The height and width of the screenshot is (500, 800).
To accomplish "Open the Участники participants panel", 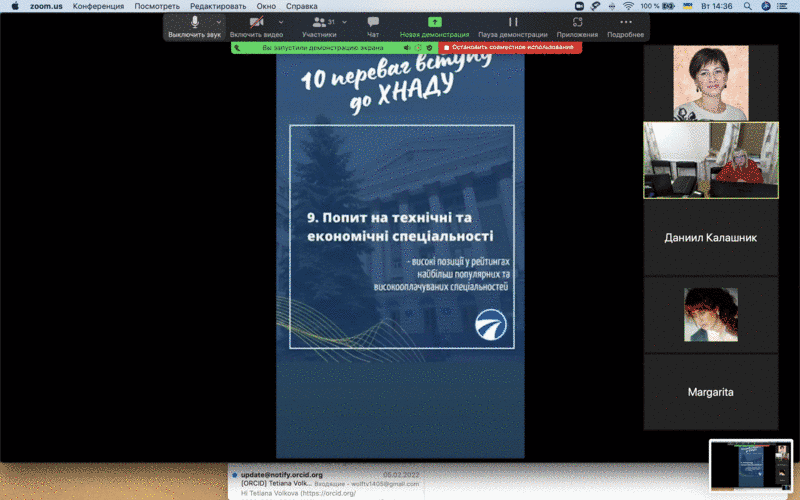I will (x=319, y=27).
